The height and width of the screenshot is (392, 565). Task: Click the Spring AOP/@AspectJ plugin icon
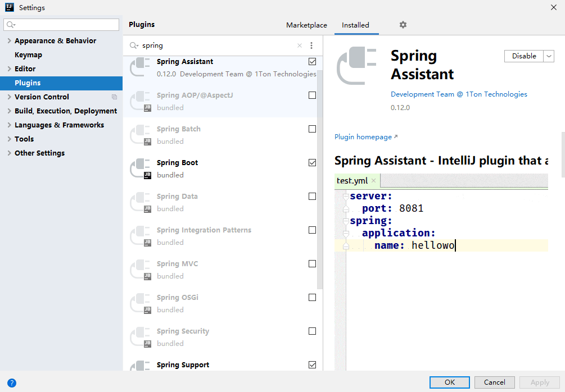coord(140,101)
